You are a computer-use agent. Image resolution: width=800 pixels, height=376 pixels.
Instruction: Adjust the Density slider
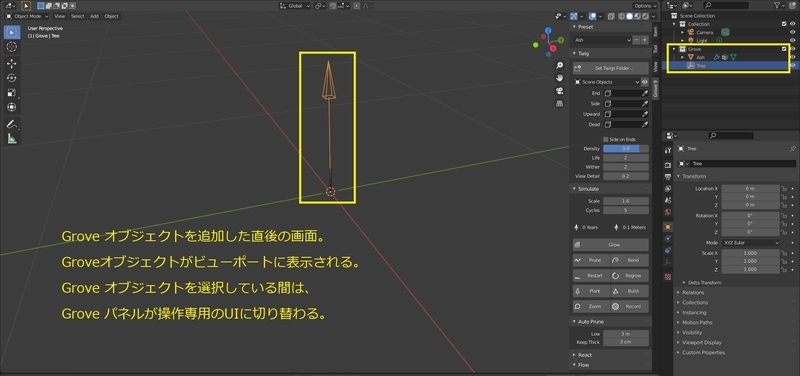pos(626,148)
